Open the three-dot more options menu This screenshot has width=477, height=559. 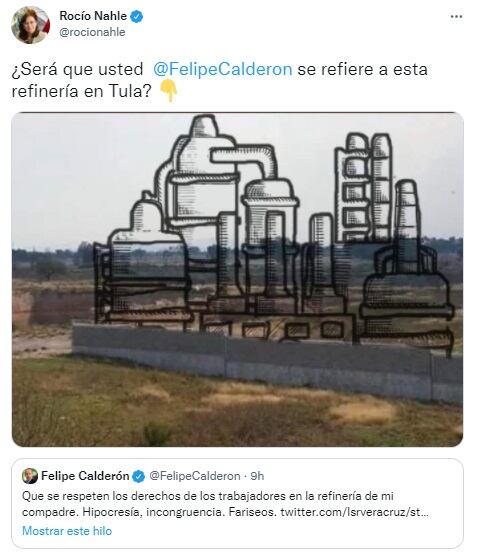coord(456,17)
